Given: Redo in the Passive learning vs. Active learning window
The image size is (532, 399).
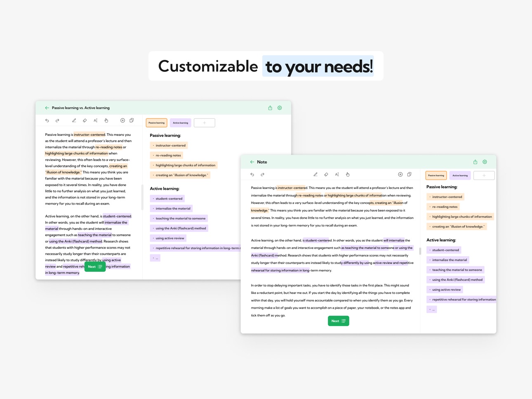Looking at the screenshot, I should pos(57,120).
